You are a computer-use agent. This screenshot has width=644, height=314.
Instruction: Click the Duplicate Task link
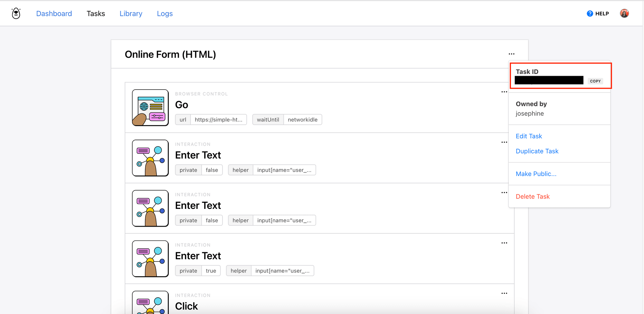(537, 151)
